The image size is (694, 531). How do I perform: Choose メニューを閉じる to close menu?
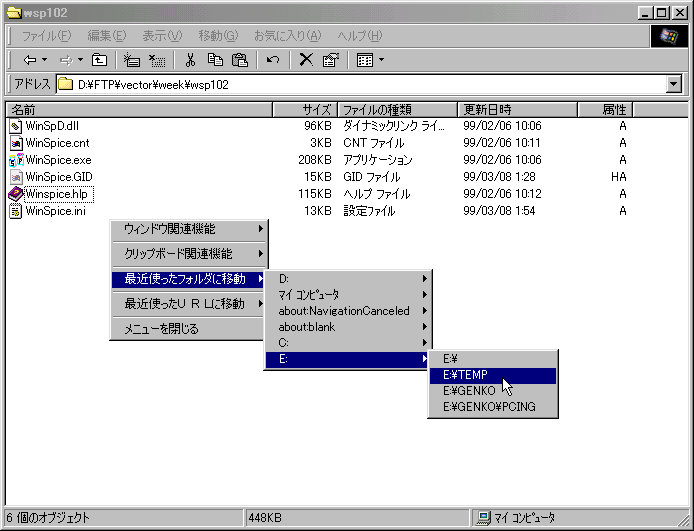point(189,329)
